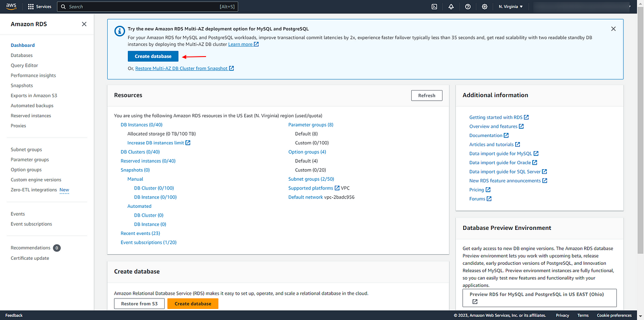The height and width of the screenshot is (320, 644).
Task: Click the Refresh button in Resources
Action: click(x=426, y=95)
